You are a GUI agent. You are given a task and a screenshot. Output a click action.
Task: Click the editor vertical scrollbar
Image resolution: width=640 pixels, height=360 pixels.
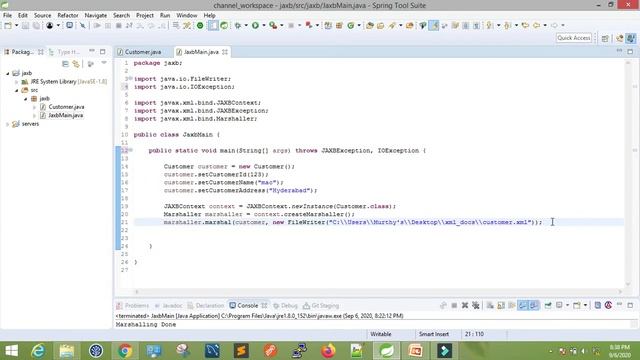[628, 173]
